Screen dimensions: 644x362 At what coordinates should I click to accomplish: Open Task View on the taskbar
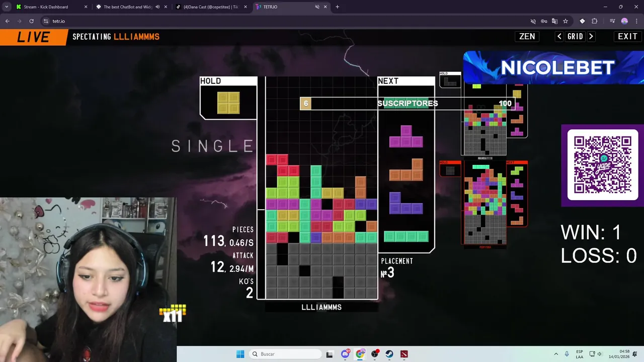[x=330, y=354]
